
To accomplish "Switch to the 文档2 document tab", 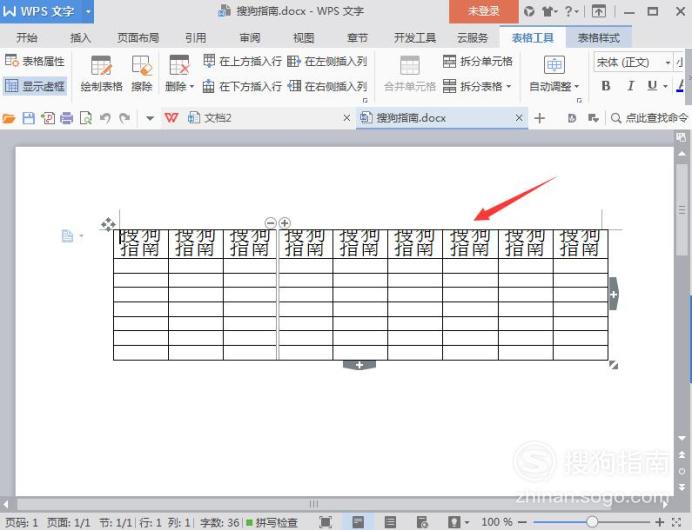I will (260, 118).
